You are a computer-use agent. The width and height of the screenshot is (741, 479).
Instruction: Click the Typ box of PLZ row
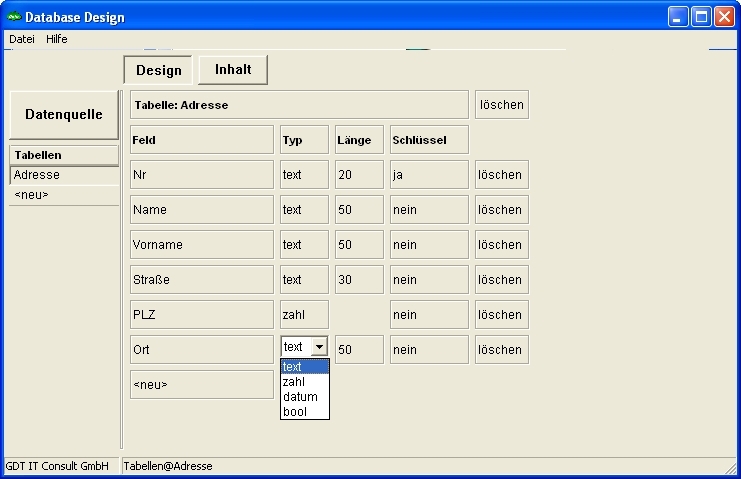[304, 315]
